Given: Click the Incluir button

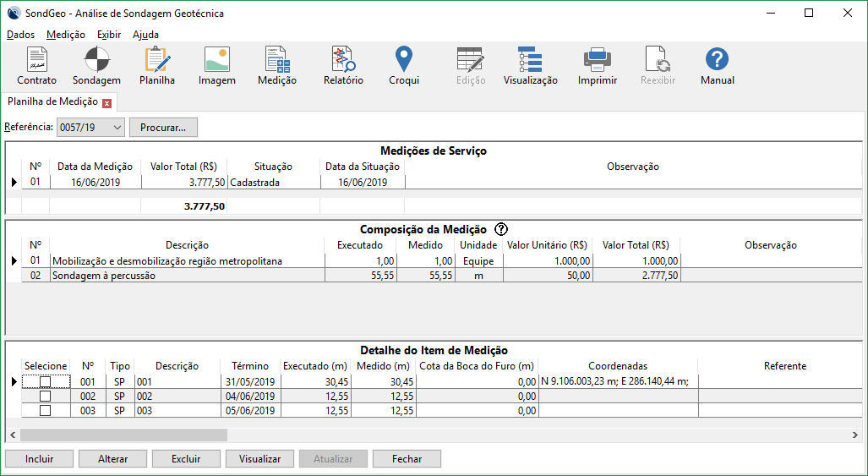Looking at the screenshot, I should [40, 459].
